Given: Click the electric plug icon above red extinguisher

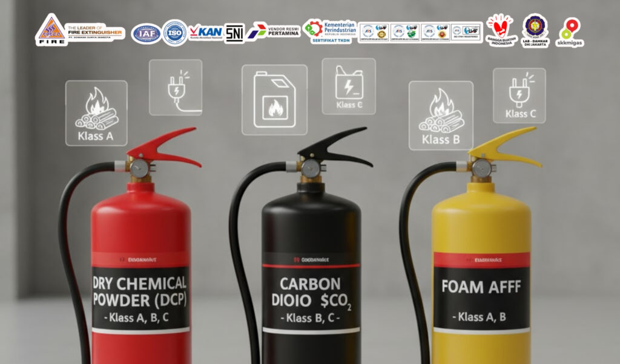Looking at the screenshot, I should tap(176, 88).
